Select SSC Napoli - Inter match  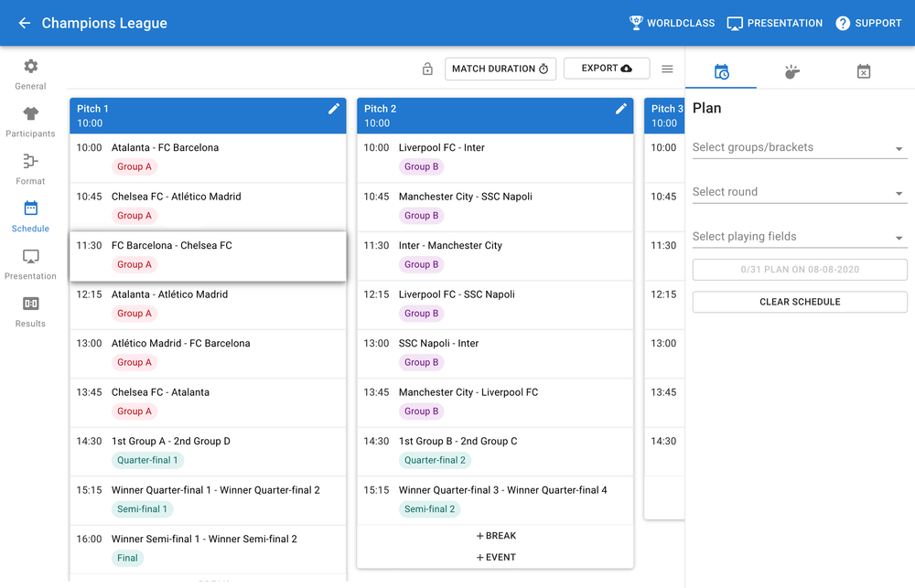(495, 354)
